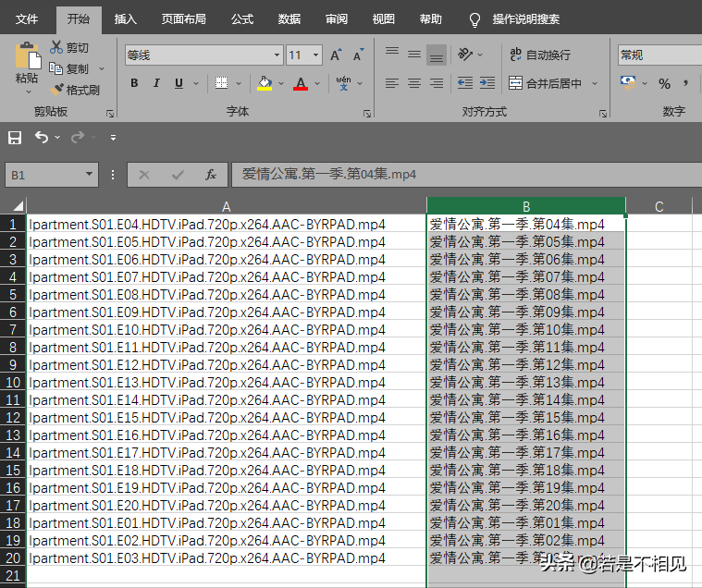
Task: Click the wén phonetic guide icon
Action: (x=343, y=83)
